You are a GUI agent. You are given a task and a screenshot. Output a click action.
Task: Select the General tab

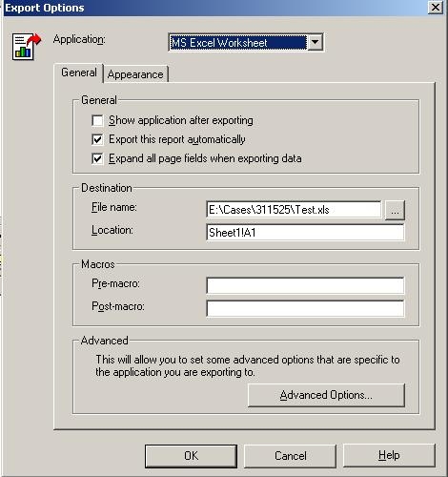[79, 73]
